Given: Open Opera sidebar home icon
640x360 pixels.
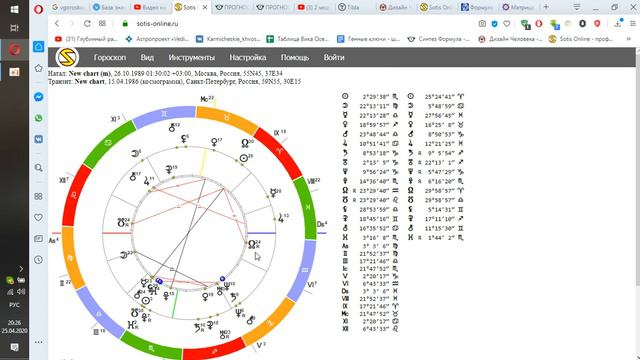Looking at the screenshot, I should (38, 47).
